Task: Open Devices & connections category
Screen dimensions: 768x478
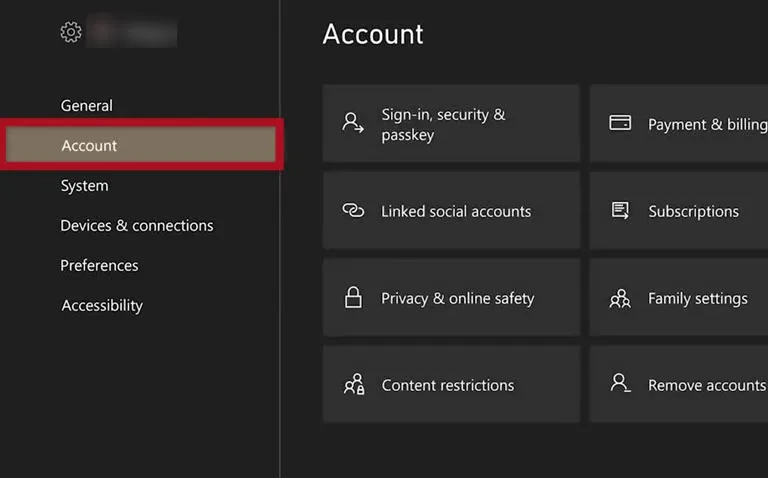Action: 137,225
